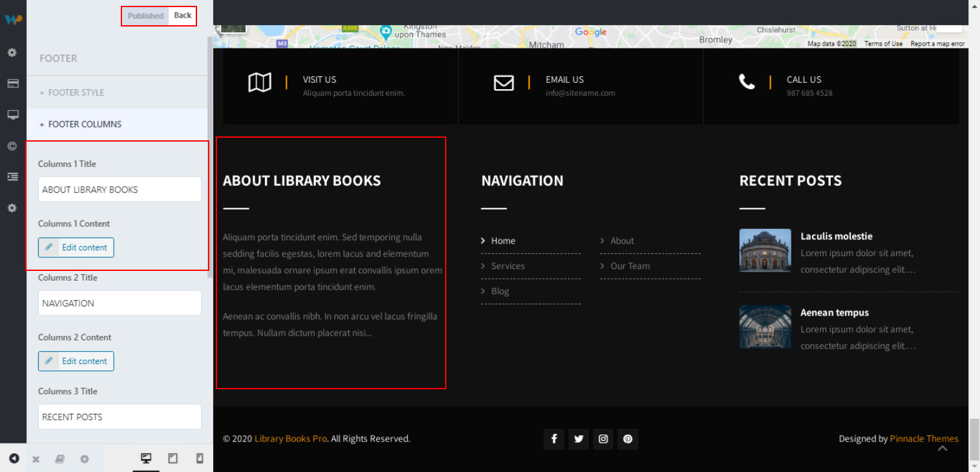Switch to desktop preview mode

pos(146,458)
